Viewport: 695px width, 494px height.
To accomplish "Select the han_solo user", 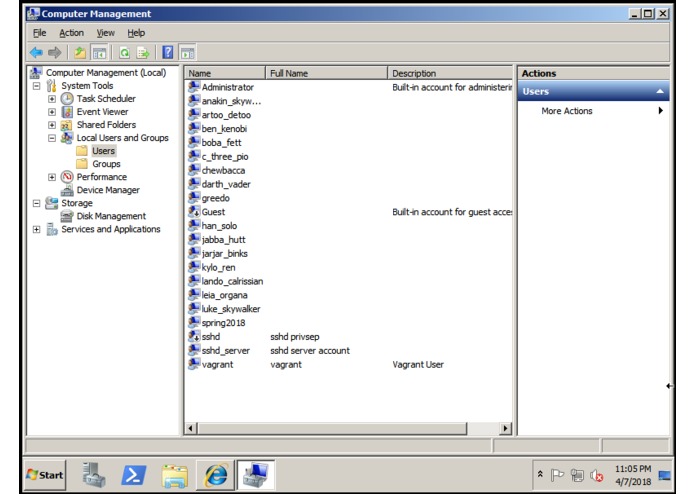I will pyautogui.click(x=219, y=226).
